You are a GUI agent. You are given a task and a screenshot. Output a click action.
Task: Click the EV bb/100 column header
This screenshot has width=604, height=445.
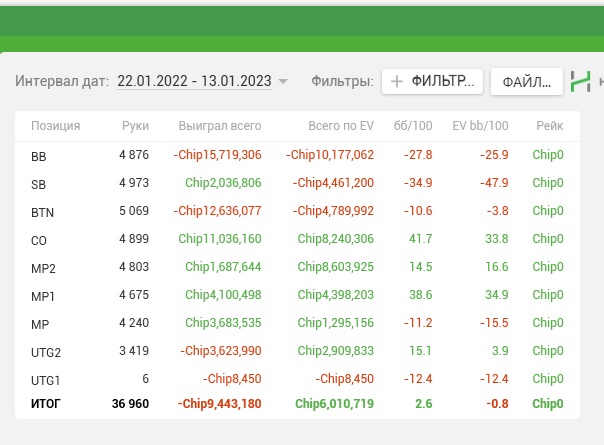(480, 126)
